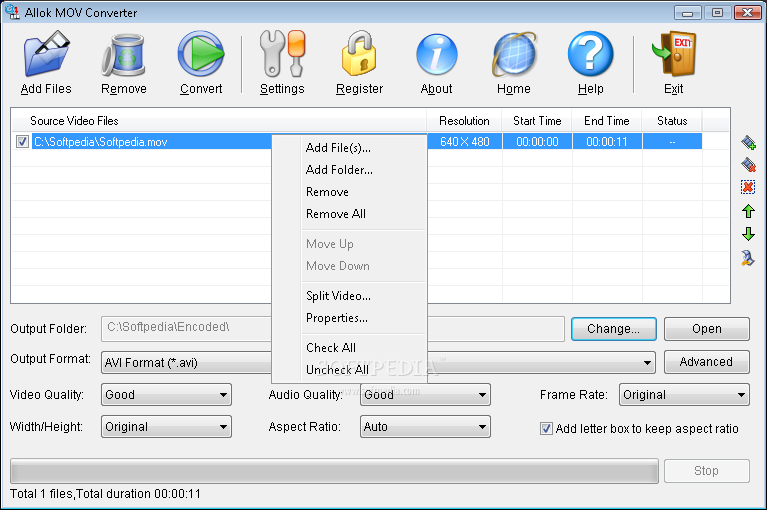Screen dimensions: 767x510
Task: Click the 640 X 480 resolution cell
Action: pos(465,142)
